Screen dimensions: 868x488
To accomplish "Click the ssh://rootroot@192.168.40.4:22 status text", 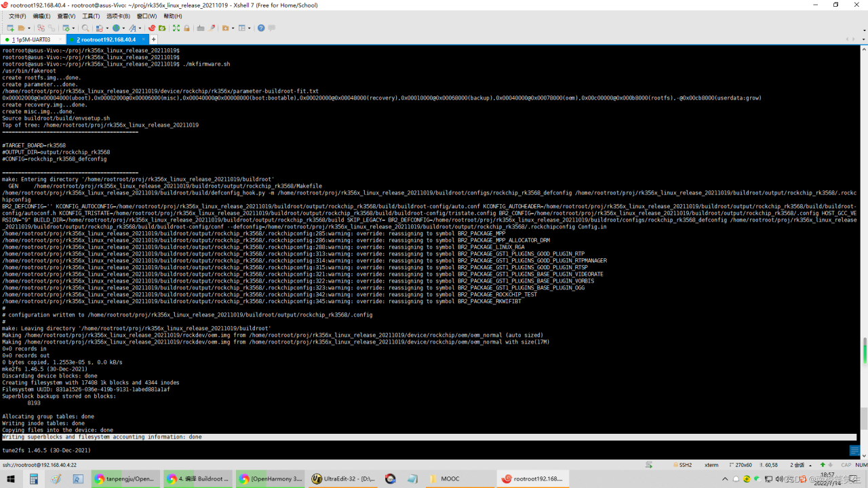I will click(x=39, y=465).
